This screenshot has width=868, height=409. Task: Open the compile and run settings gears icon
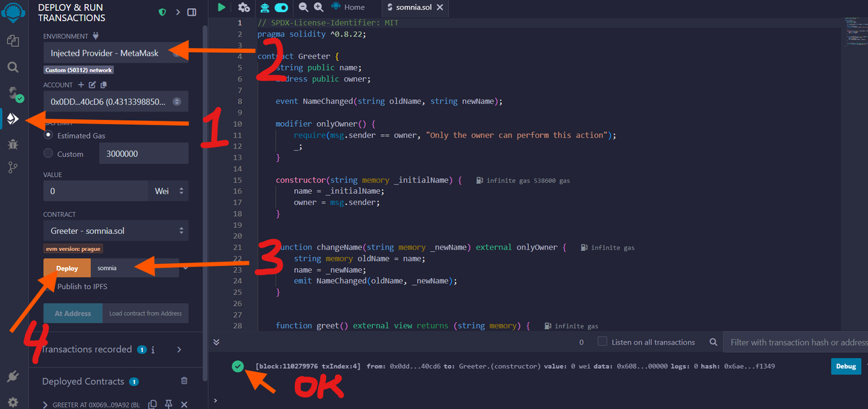pos(244,7)
